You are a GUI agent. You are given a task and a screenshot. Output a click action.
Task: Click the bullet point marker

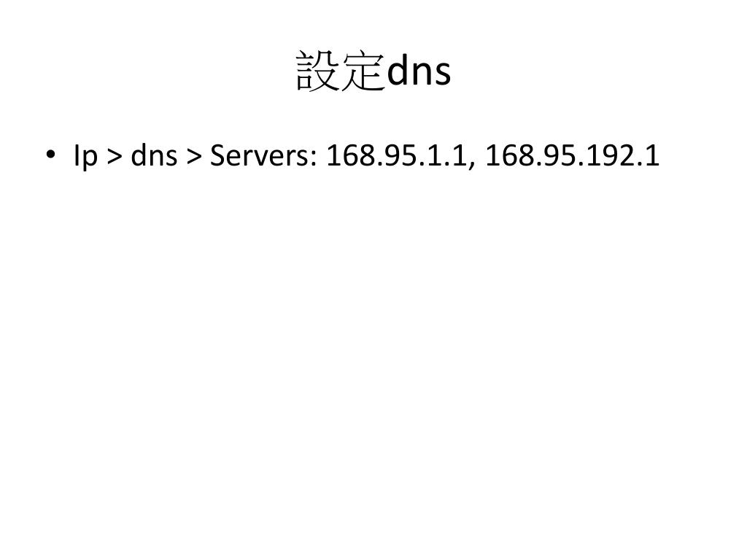click(x=50, y=155)
